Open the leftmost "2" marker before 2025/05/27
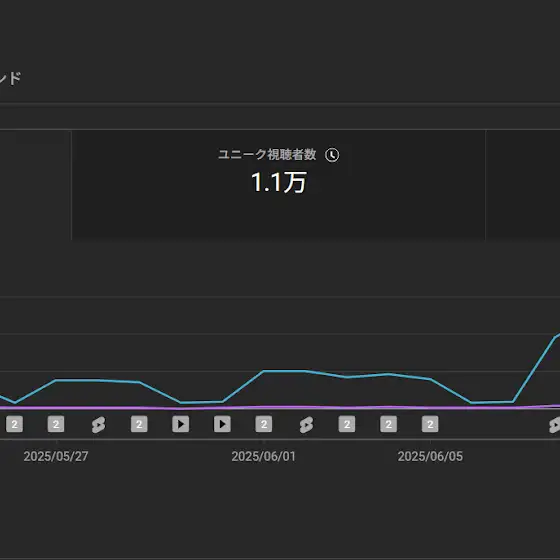560x560 pixels. click(x=14, y=424)
